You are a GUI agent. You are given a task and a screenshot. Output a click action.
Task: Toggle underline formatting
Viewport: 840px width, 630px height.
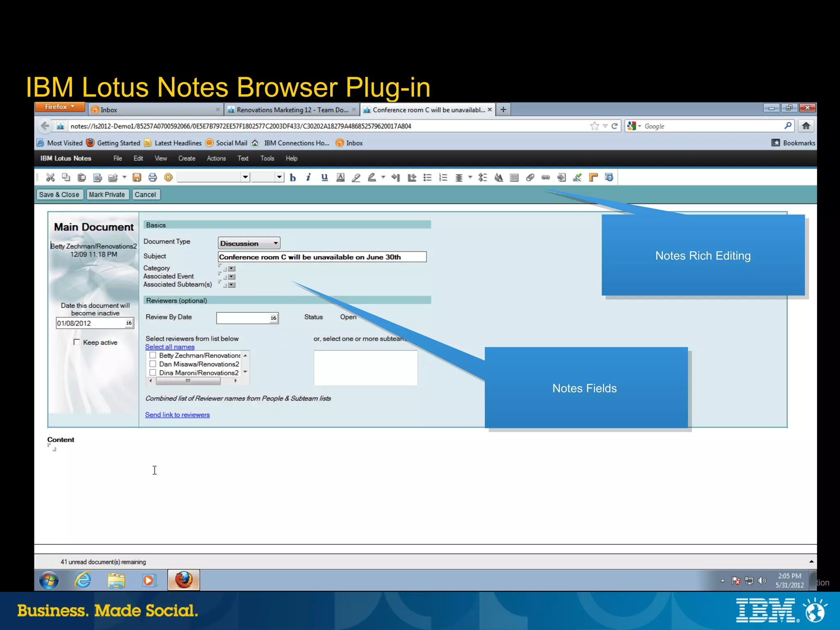[324, 177]
